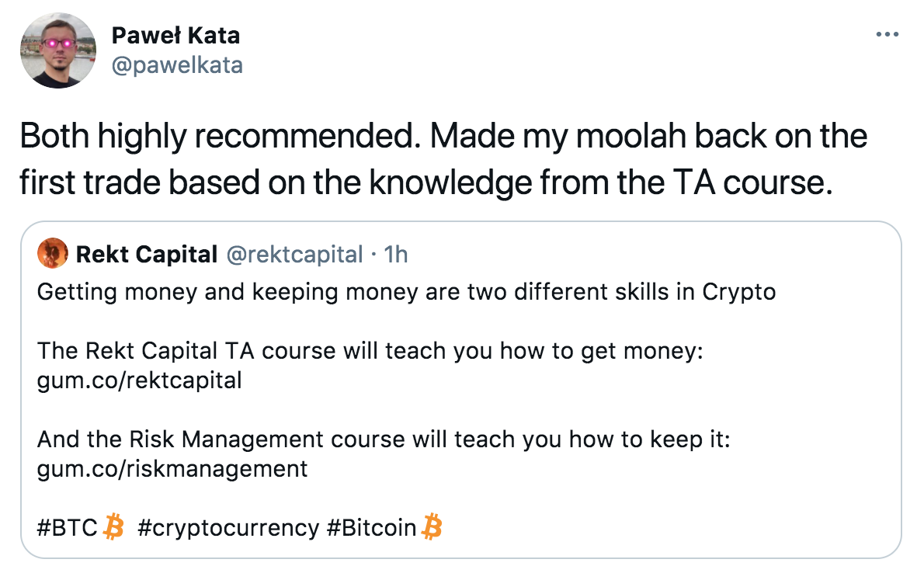Open Paweł Kata display name profile link

coord(175,35)
